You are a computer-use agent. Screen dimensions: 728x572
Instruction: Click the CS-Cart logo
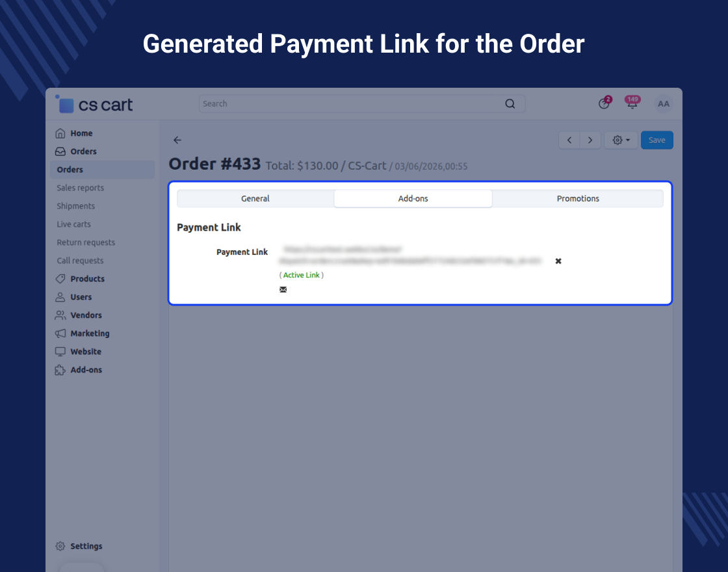click(x=95, y=104)
